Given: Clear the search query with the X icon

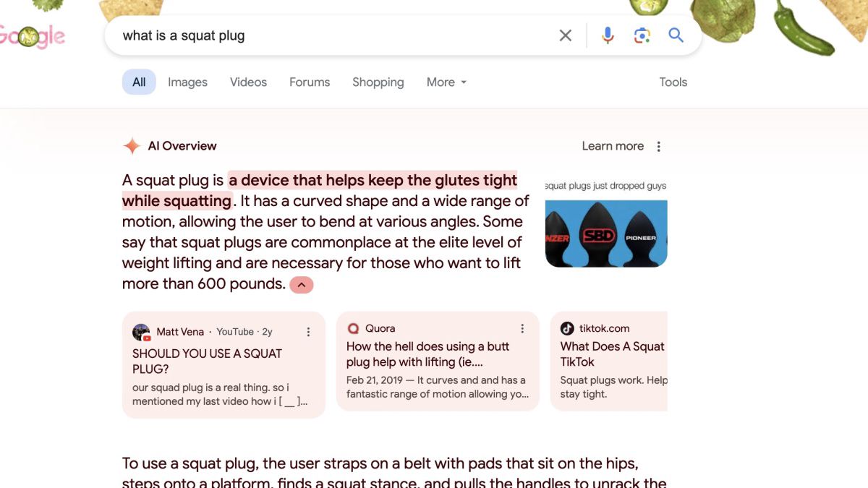Looking at the screenshot, I should pos(566,35).
